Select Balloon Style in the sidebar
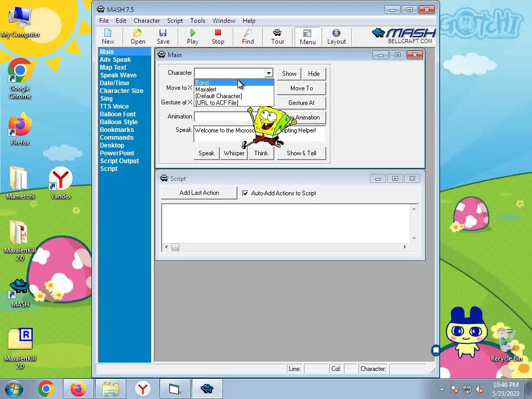532x399 pixels. (119, 122)
